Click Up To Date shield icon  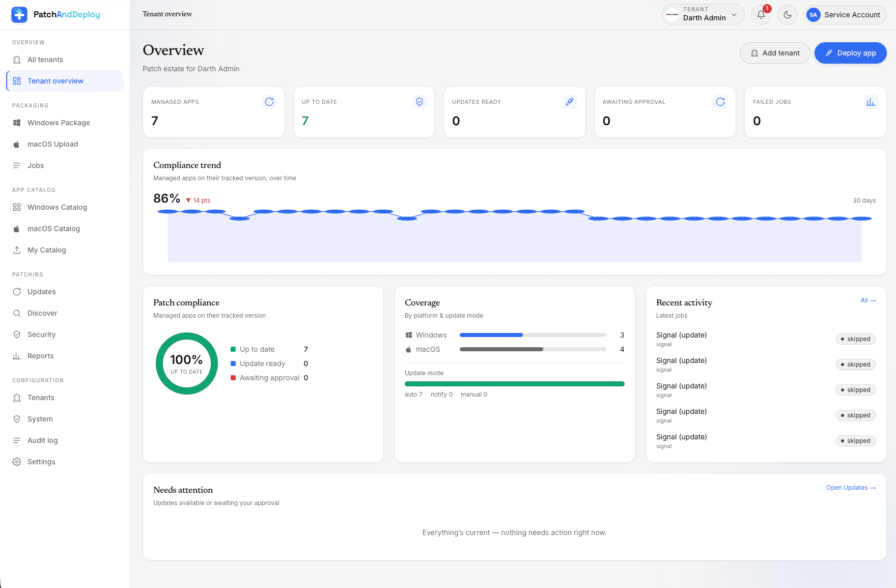tap(419, 102)
